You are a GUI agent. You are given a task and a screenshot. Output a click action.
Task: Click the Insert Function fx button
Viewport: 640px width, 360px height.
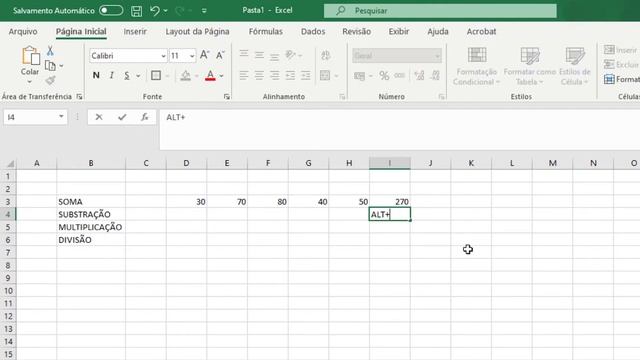point(144,117)
